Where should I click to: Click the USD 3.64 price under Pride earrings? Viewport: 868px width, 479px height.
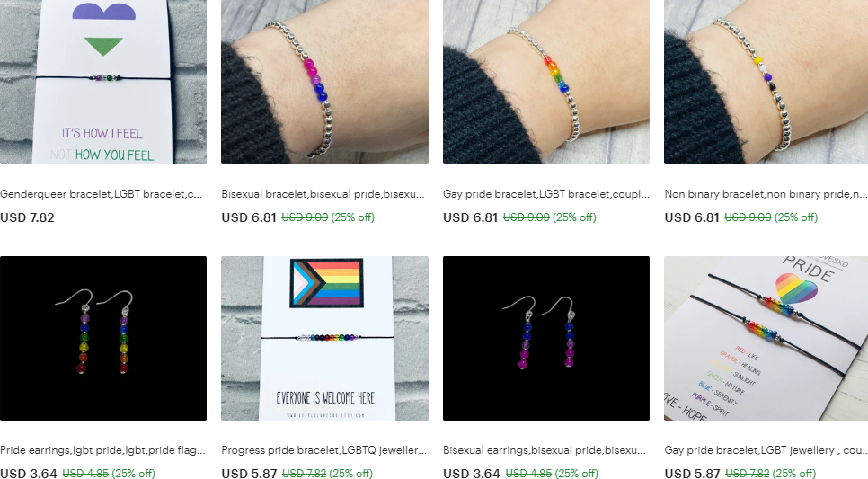click(28, 474)
